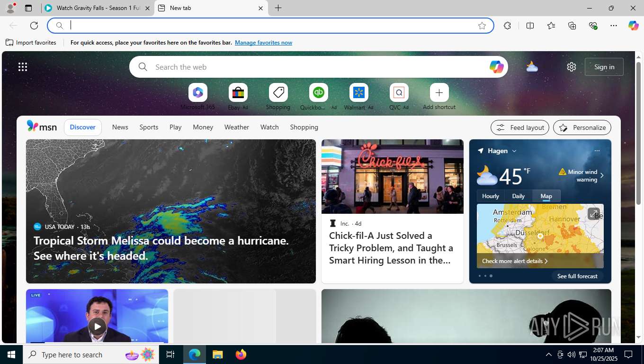Open File Explorer from taskbar
The width and height of the screenshot is (644, 364).
217,355
